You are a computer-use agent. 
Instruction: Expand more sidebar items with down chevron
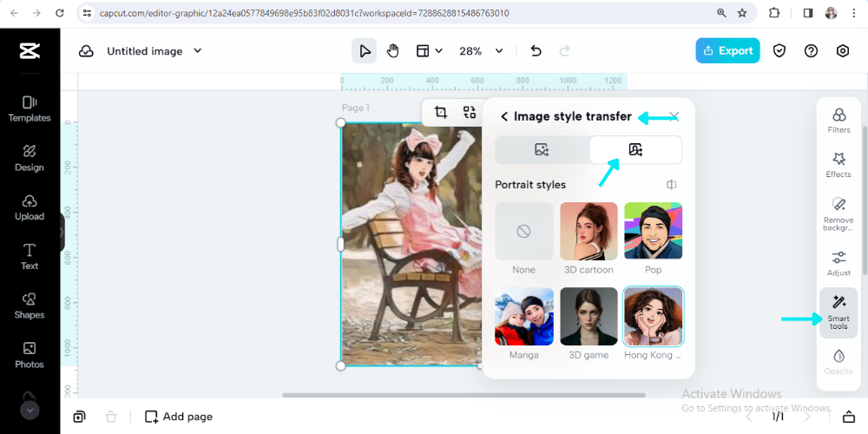[30, 411]
